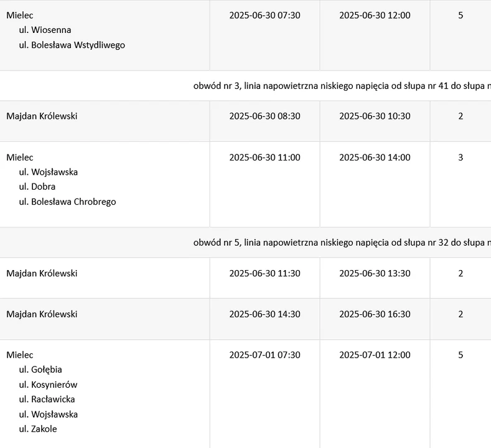Click end time 2025-06-30 16:30
This screenshot has width=491, height=448.
point(375,314)
